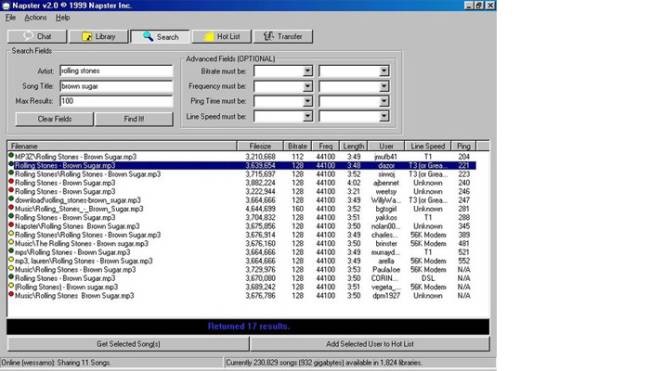Click red status dot of user weetsy row
Viewport: 650px width, 371px height.
[11, 191]
